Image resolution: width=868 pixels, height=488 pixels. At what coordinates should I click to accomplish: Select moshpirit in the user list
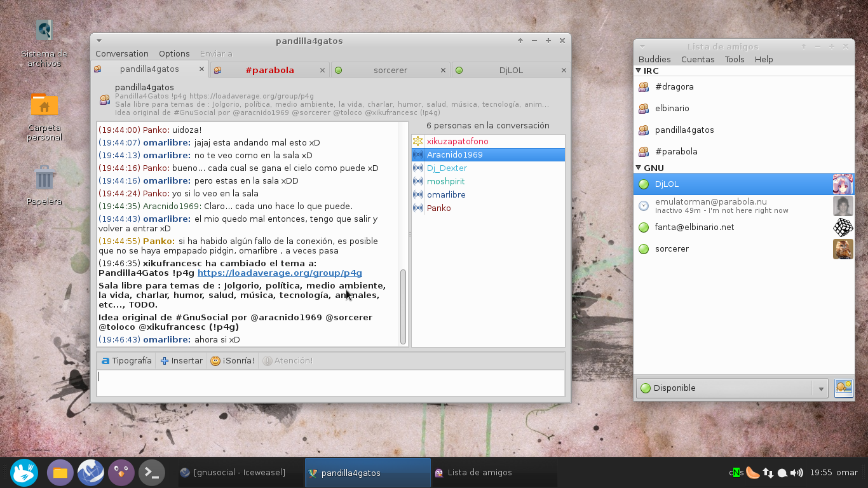coord(488,181)
